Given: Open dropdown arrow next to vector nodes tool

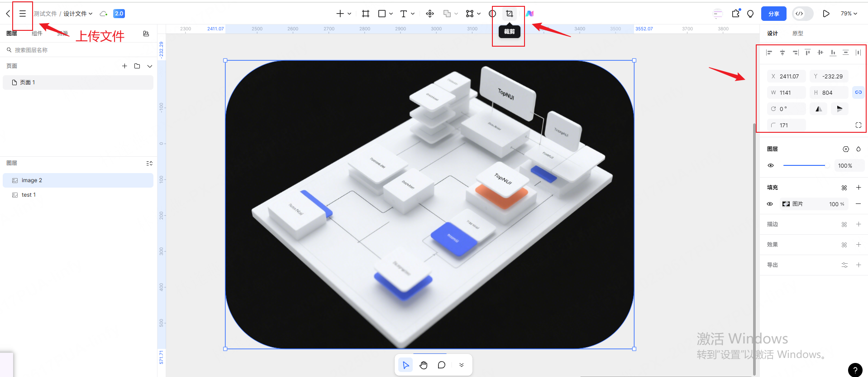Looking at the screenshot, I should click(479, 14).
